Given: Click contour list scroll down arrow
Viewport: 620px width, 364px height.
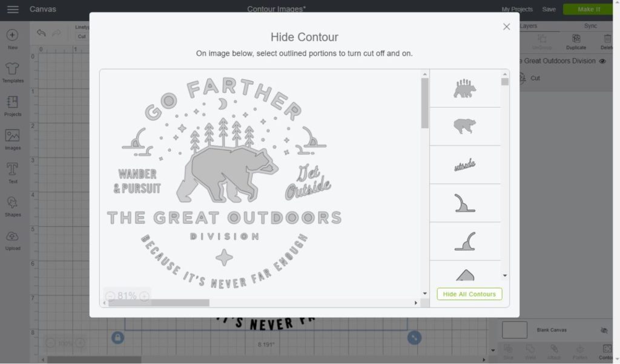Looking at the screenshot, I should [505, 276].
